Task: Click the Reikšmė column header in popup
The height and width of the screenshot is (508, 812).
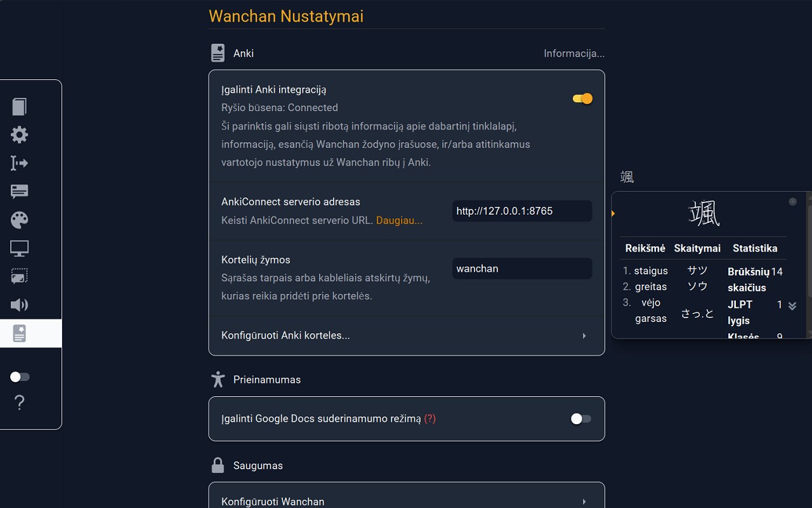Action: pos(645,248)
